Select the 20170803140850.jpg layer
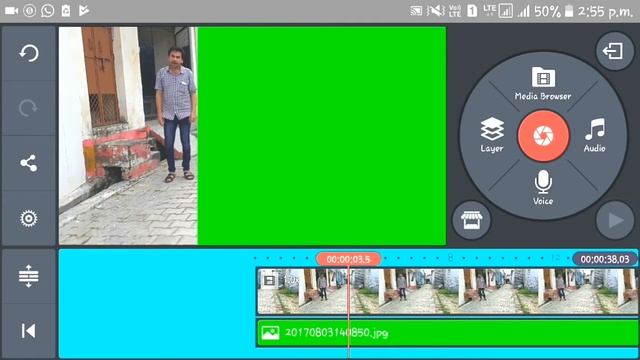640x360 pixels. [x=447, y=333]
